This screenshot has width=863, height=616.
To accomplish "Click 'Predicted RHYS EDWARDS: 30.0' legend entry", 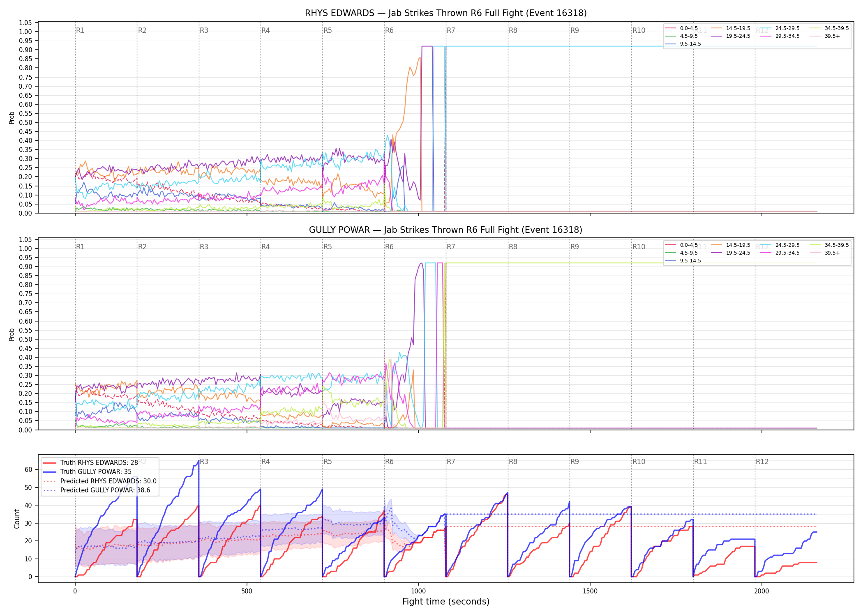I will (x=100, y=481).
